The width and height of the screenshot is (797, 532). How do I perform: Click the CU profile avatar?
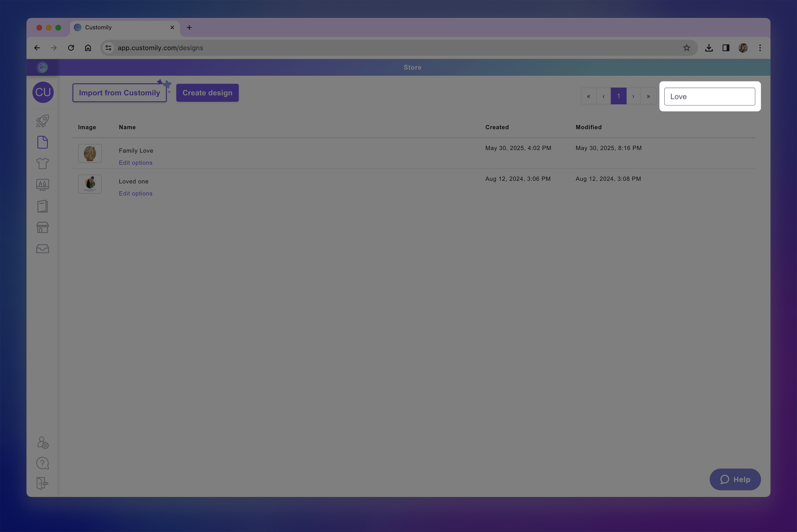point(43,92)
